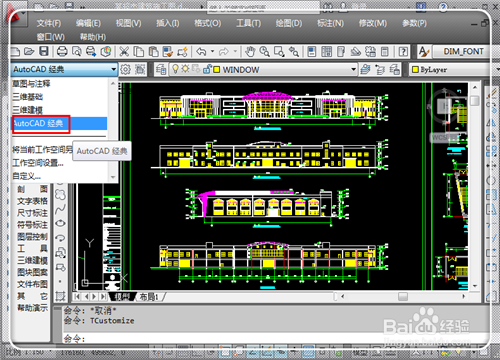
Task: Open the 标注(N) menu
Action: tap(330, 23)
